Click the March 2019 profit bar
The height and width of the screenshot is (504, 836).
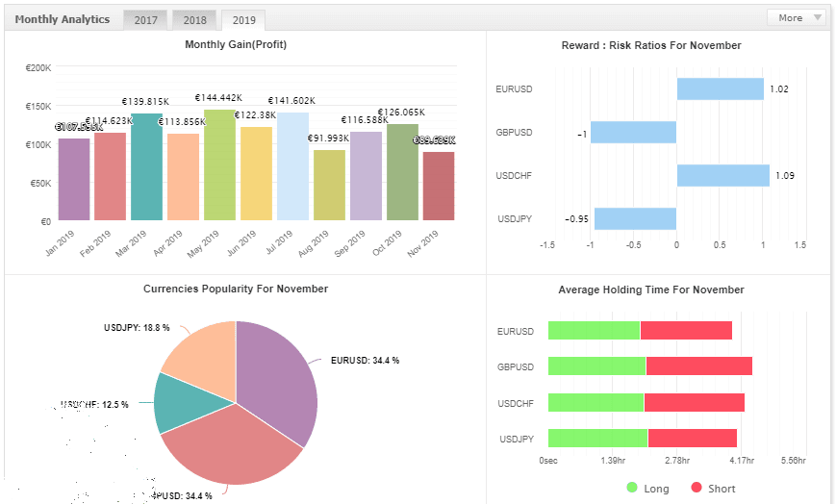tap(146, 167)
